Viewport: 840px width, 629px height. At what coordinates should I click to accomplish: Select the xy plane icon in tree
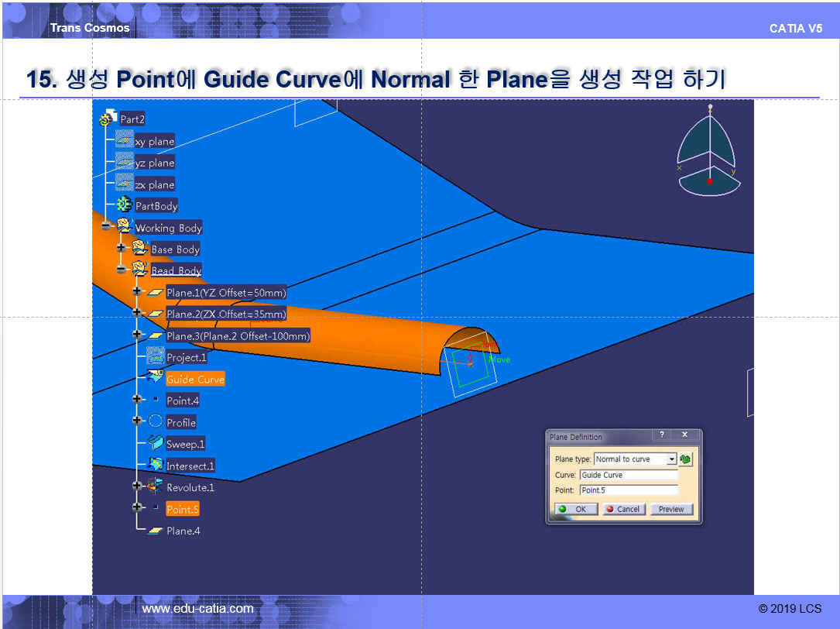tap(124, 141)
